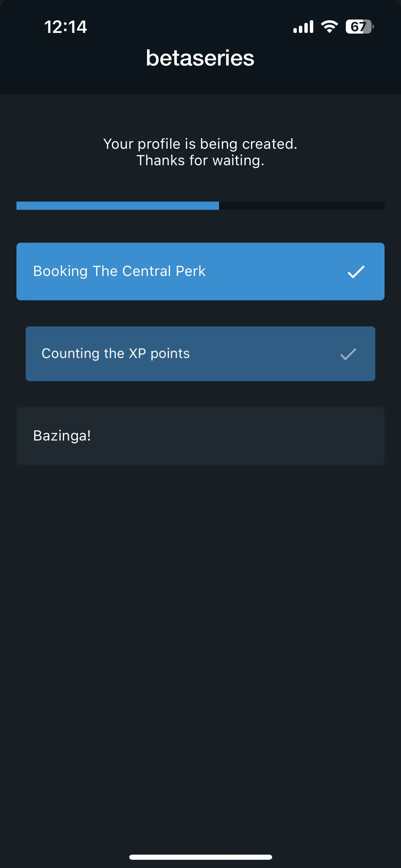401x868 pixels.
Task: Tap the 'Counting the XP points' label text
Action: tap(116, 354)
